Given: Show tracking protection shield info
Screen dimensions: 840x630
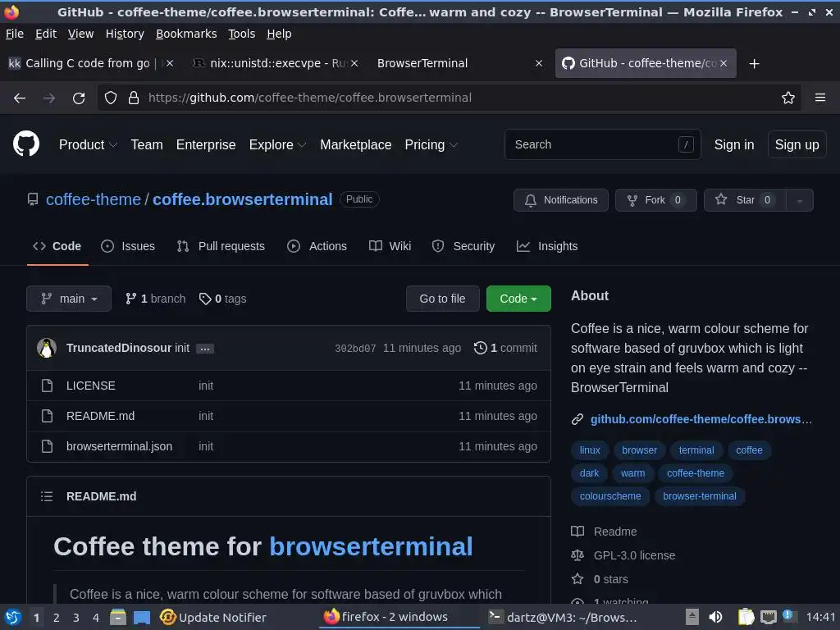Looking at the screenshot, I should pos(111,98).
